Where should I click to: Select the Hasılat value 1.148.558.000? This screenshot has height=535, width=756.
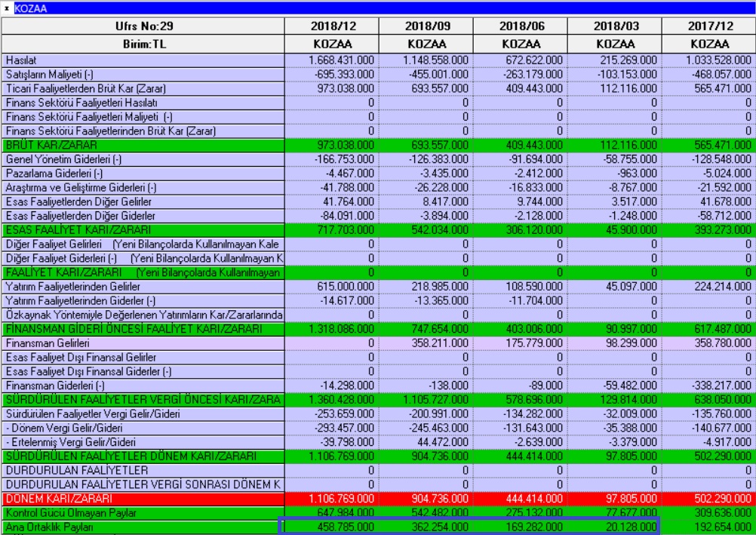[x=426, y=60]
